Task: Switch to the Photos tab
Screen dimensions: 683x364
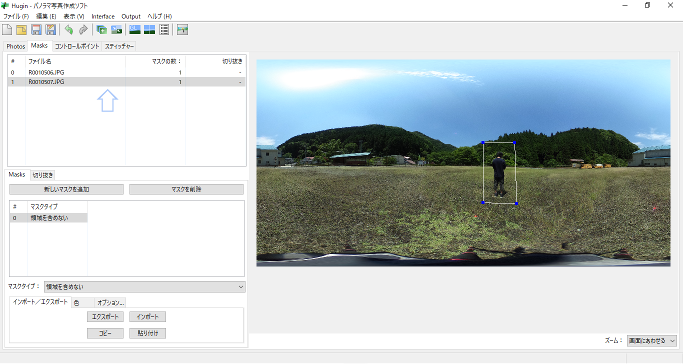Action: click(16, 46)
